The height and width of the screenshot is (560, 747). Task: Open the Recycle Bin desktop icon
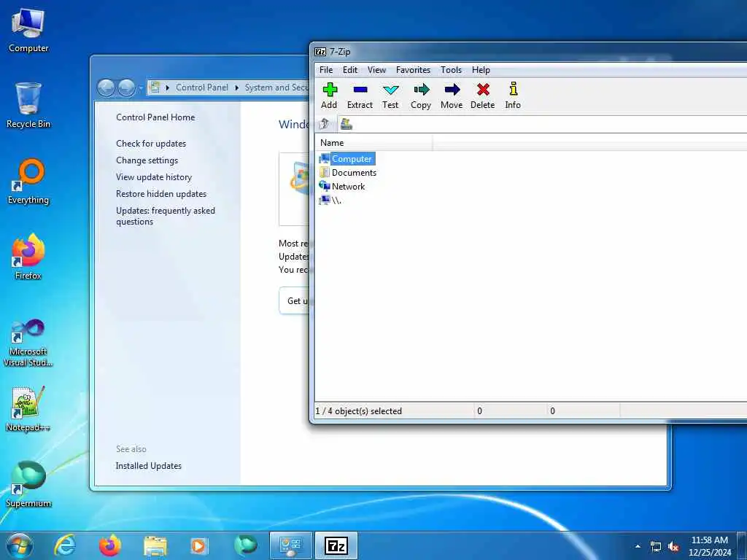28,106
